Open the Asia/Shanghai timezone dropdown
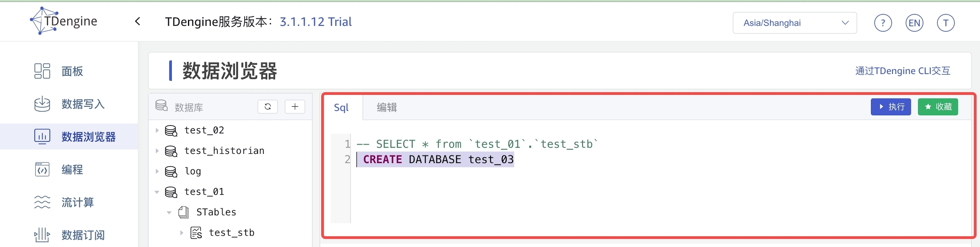This screenshot has width=980, height=247. tap(794, 23)
